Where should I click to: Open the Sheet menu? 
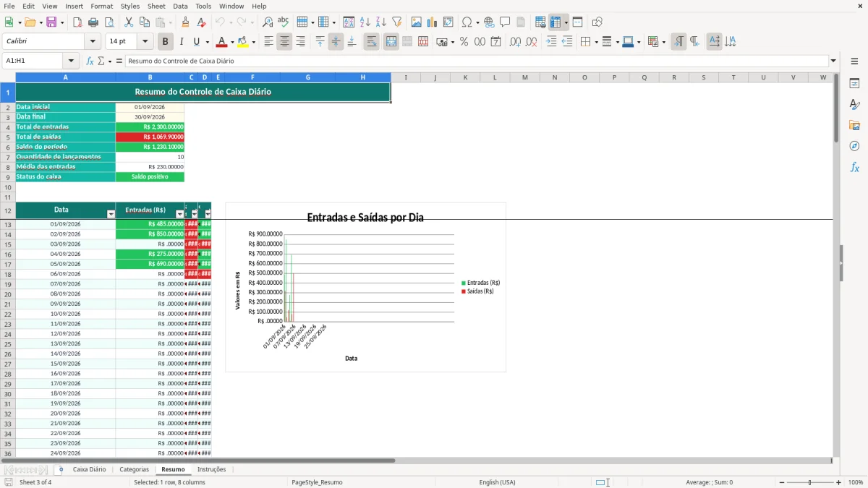[x=157, y=6]
